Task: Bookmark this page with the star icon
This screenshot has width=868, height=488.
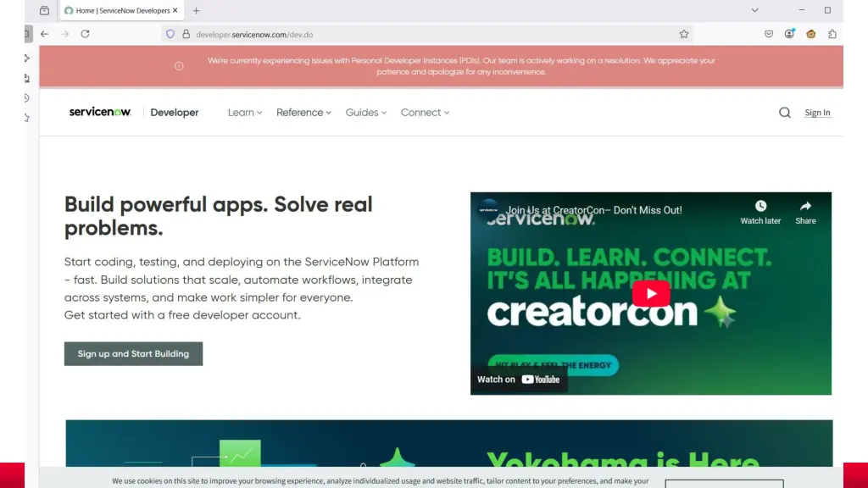Action: coord(684,34)
